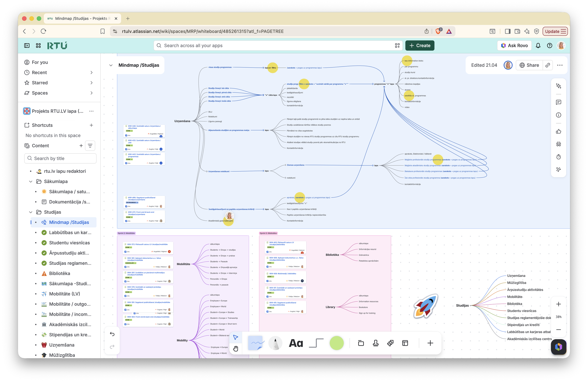Image resolution: width=588 pixels, height=382 pixels.
Task: Pick the green circle shape tool
Action: tap(337, 343)
